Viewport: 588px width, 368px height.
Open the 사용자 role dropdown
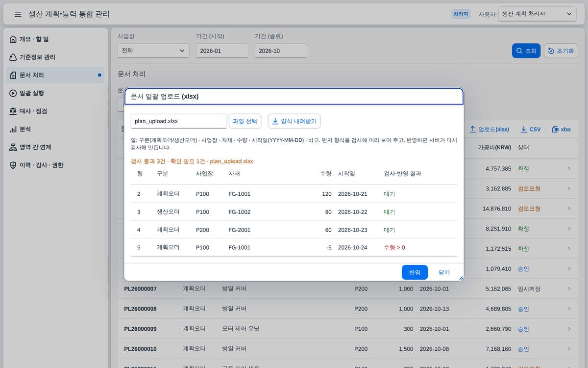coord(537,14)
